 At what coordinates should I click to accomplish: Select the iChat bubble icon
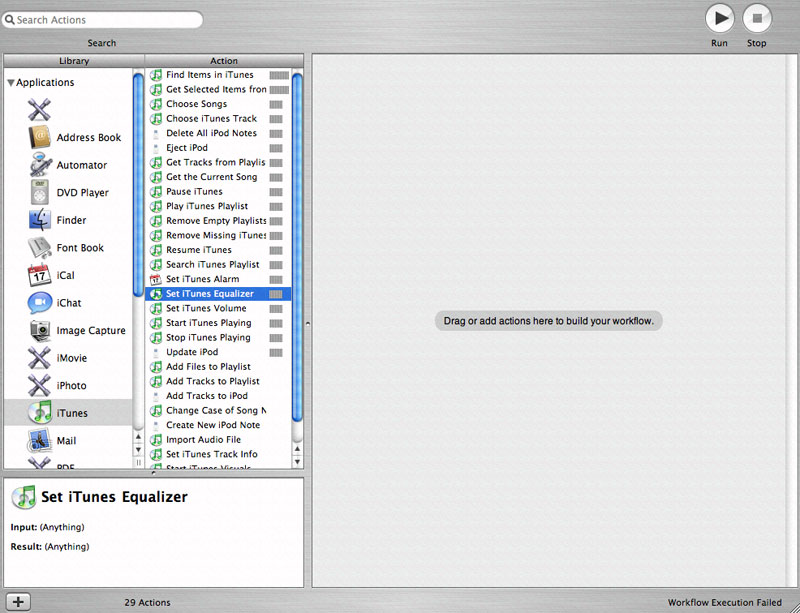[39, 303]
